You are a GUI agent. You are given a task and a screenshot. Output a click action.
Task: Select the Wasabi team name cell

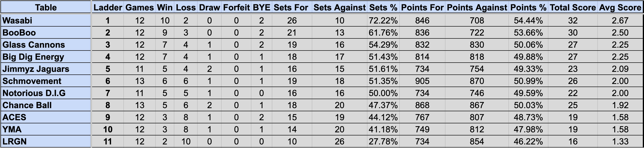click(x=45, y=20)
